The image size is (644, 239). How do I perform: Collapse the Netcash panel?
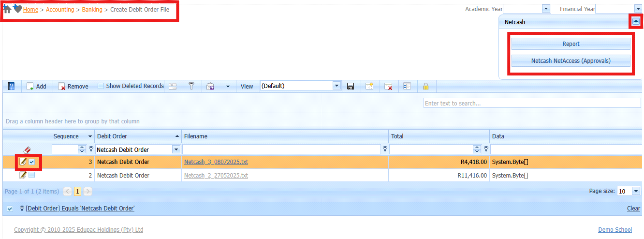tap(636, 22)
